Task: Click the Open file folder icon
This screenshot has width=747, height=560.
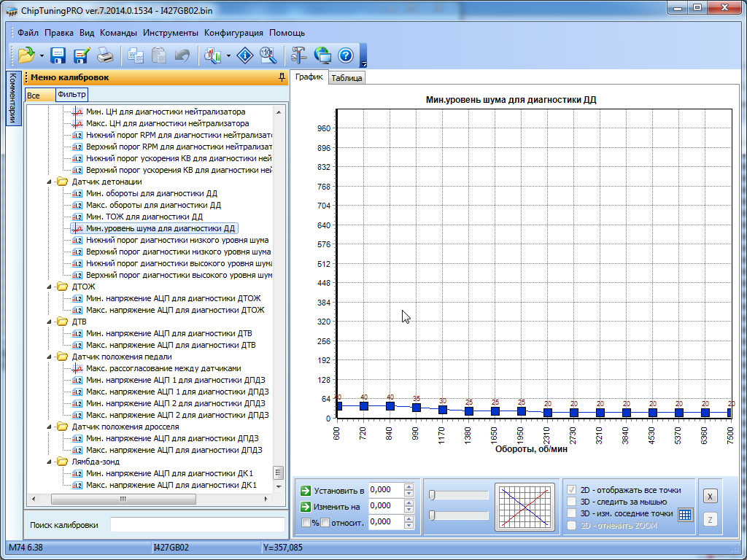Action: [x=26, y=55]
